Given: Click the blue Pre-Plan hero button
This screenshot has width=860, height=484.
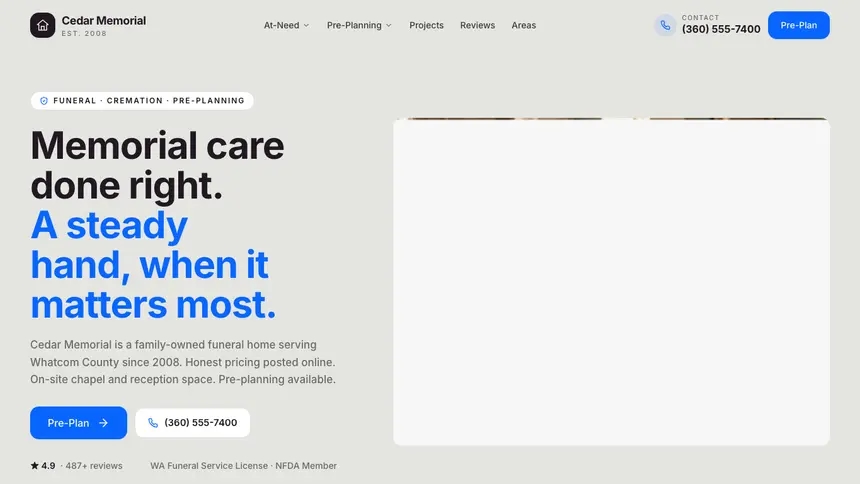Looking at the screenshot, I should pos(78,423).
